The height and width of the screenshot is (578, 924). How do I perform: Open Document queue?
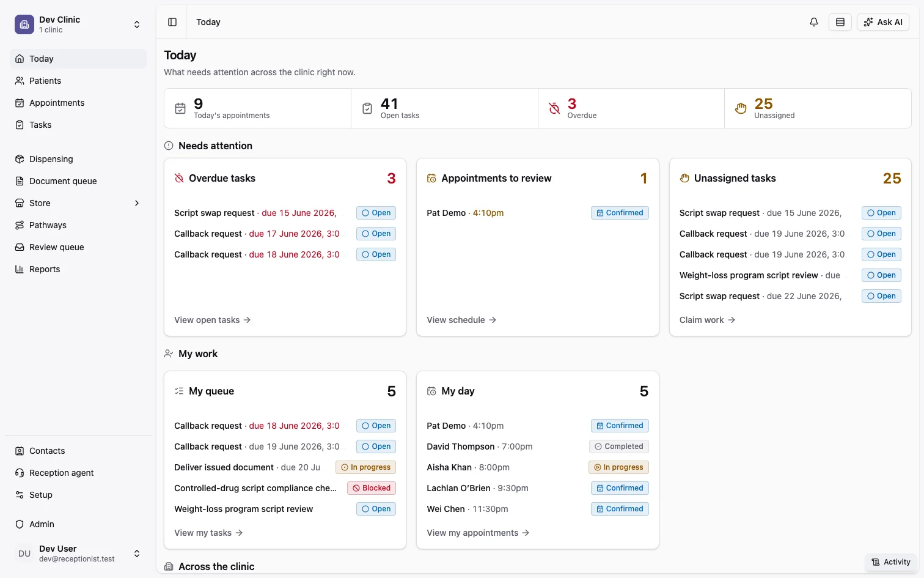click(x=78, y=181)
